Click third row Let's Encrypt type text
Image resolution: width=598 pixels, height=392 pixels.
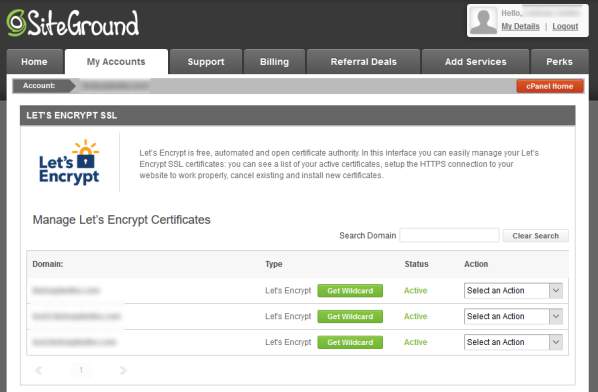[x=288, y=342]
